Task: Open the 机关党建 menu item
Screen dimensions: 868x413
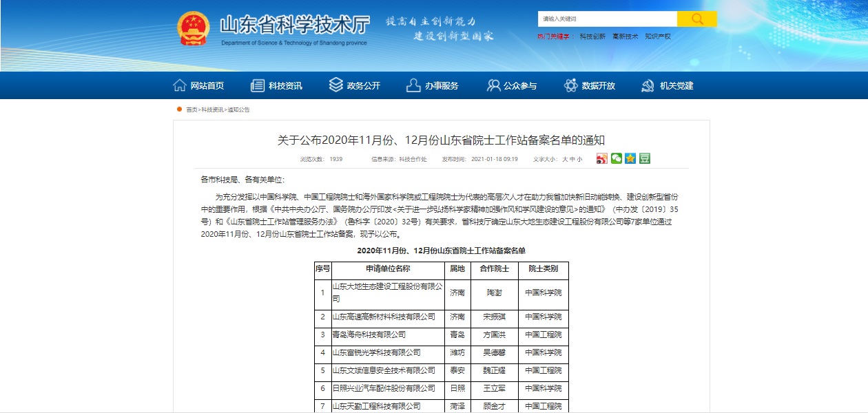Action: tap(677, 85)
